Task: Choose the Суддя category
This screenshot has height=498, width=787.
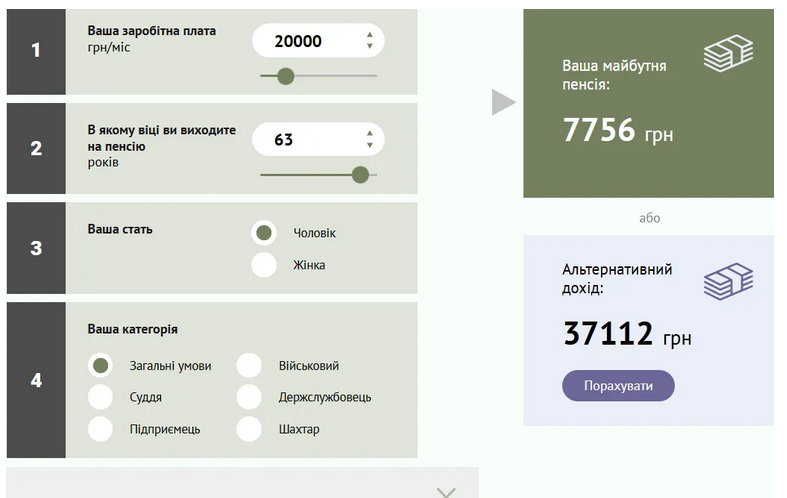Action: tap(100, 397)
